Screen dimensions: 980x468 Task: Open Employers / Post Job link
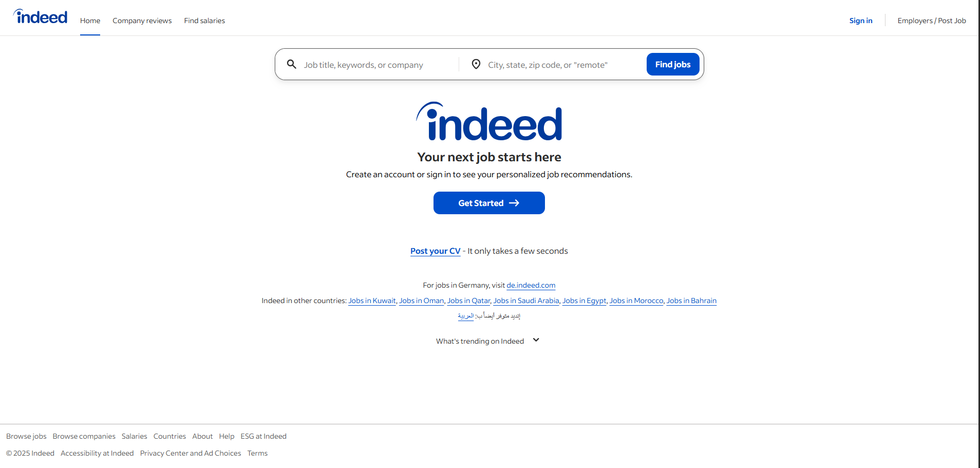click(931, 21)
